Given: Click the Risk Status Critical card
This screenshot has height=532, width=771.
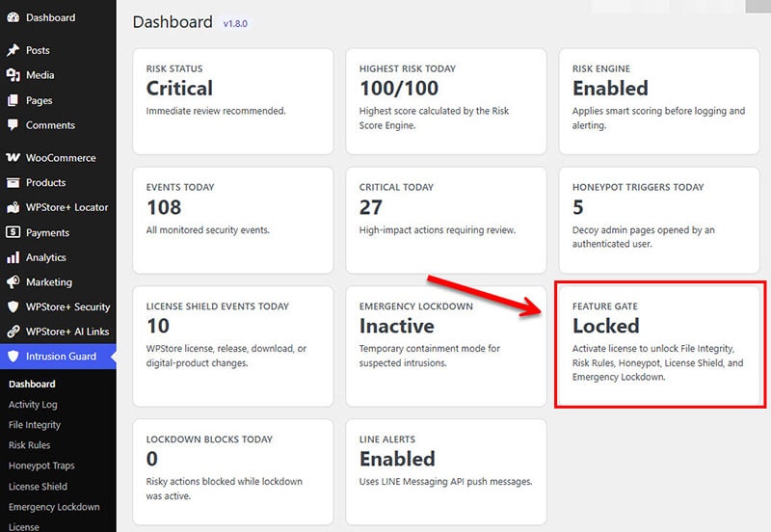Looking at the screenshot, I should 233,101.
